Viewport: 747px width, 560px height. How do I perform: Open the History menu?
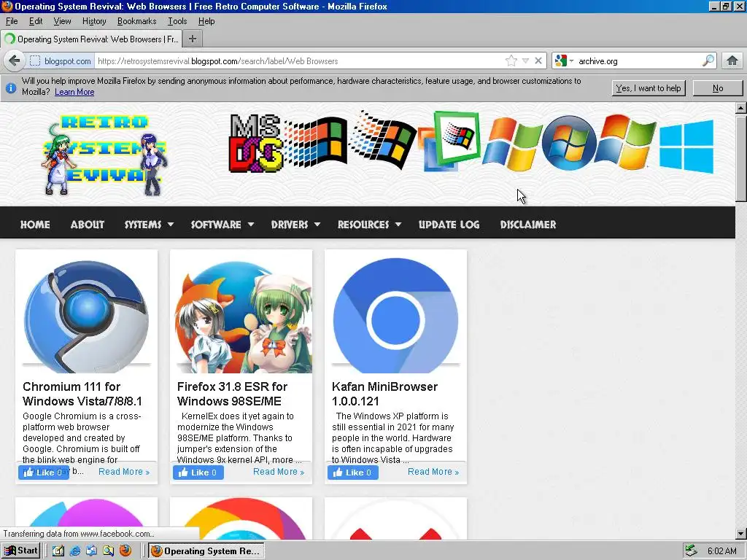[x=94, y=21]
